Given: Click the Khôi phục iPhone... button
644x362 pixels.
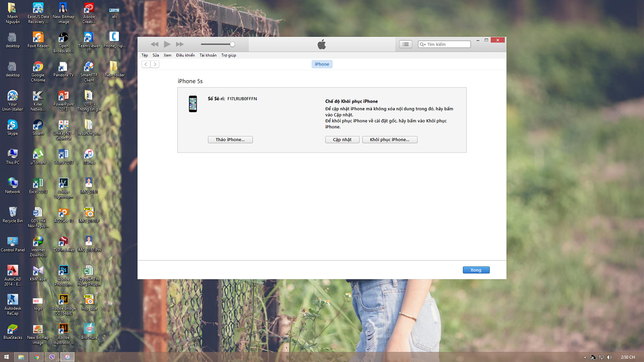Looking at the screenshot, I should 390,140.
